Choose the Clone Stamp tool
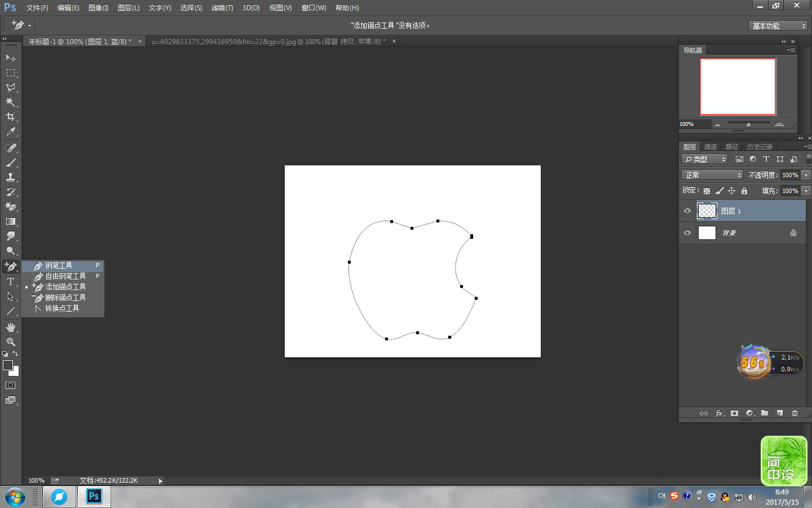 (11, 177)
